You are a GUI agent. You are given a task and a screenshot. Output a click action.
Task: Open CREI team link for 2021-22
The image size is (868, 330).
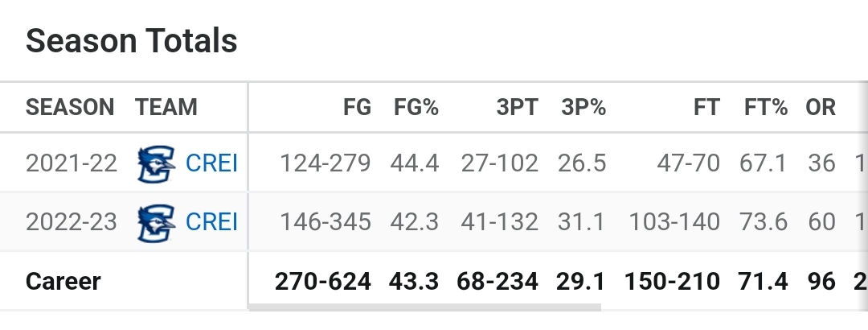211,163
